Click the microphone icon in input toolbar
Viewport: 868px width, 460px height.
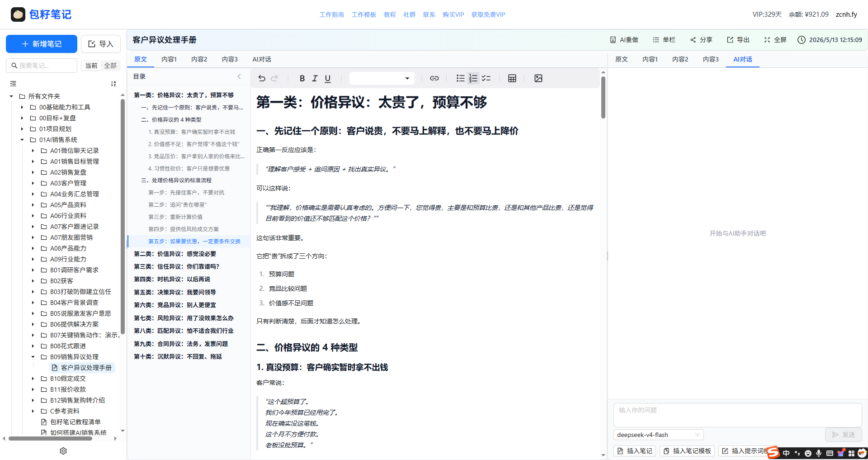(x=819, y=453)
